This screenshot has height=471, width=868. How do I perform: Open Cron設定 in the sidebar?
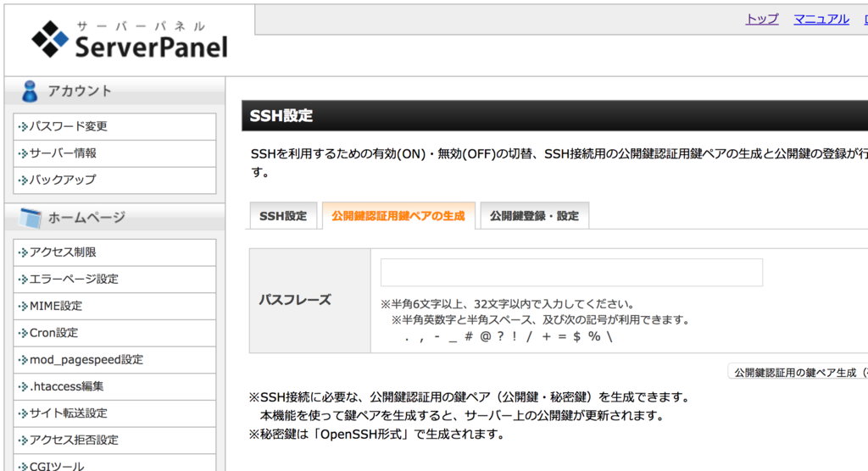(x=114, y=333)
